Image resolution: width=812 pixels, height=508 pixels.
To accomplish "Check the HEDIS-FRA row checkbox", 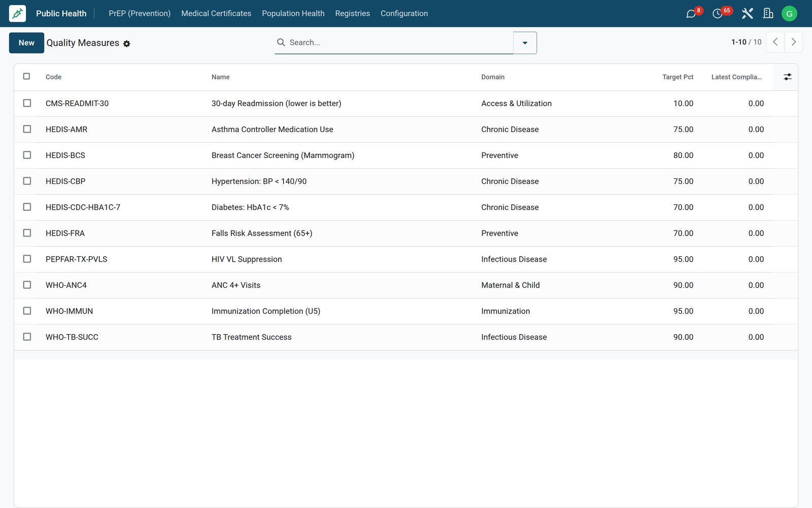I will (27, 233).
